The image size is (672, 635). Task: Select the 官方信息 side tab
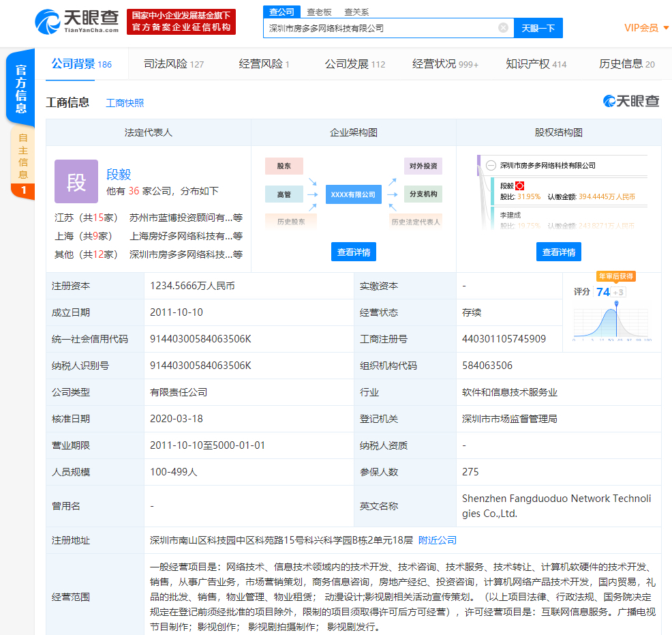tap(20, 89)
